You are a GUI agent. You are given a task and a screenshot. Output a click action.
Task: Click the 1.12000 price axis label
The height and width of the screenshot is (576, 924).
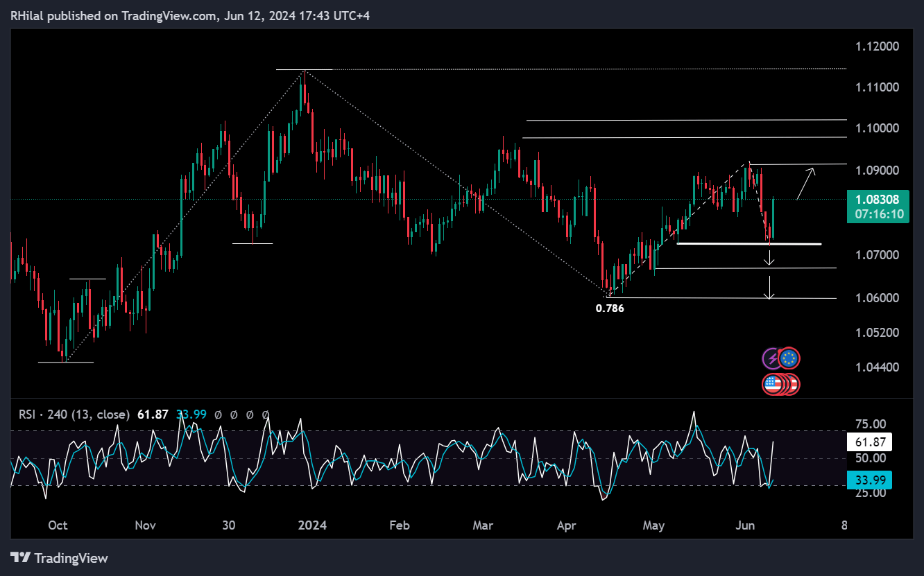click(877, 46)
